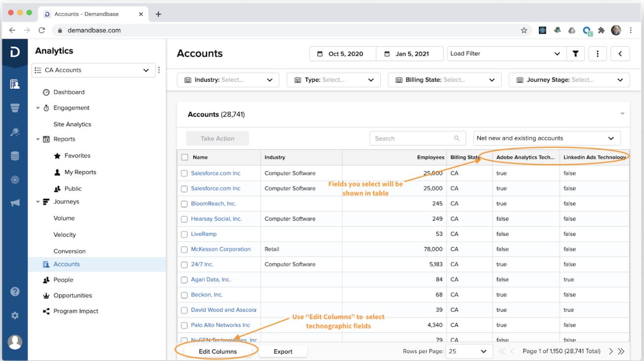This screenshot has width=644, height=361.
Task: Open the three-dot more options button
Action: point(598,54)
